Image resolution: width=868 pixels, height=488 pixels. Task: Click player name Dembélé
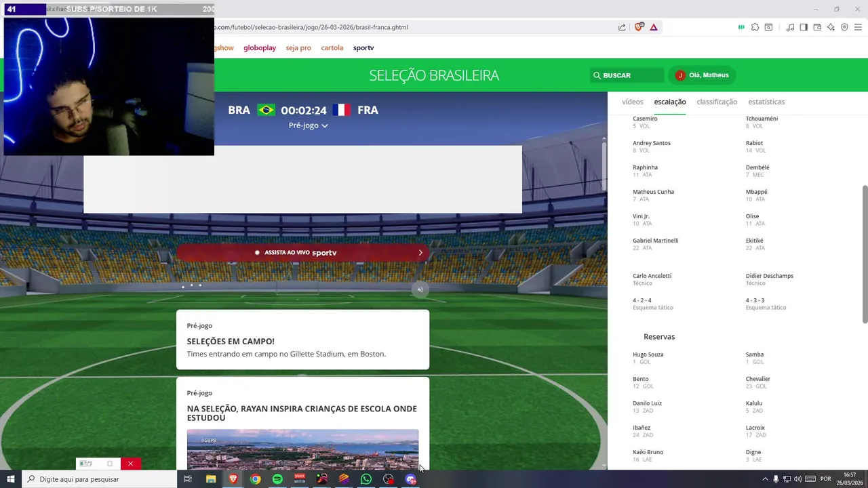pos(757,167)
